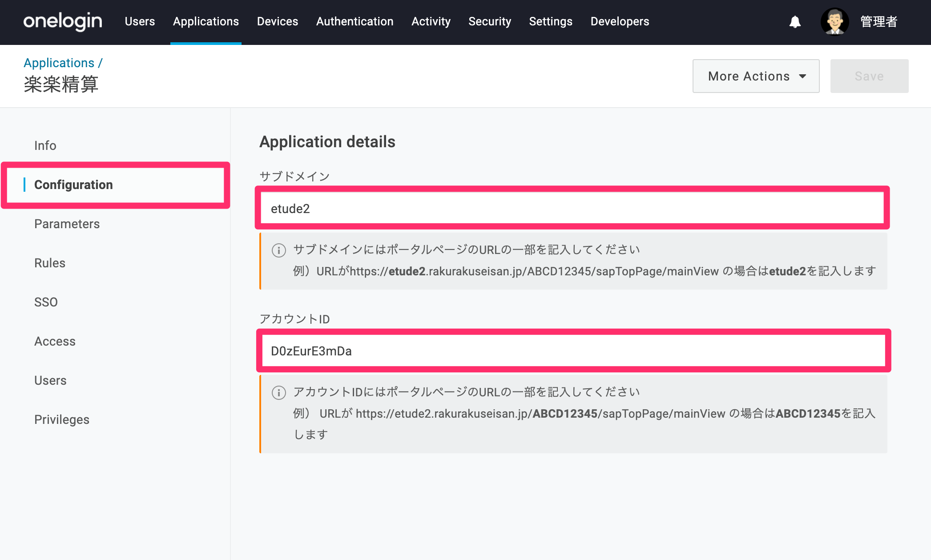Switch to the Info tab
This screenshot has width=931, height=560.
(45, 145)
